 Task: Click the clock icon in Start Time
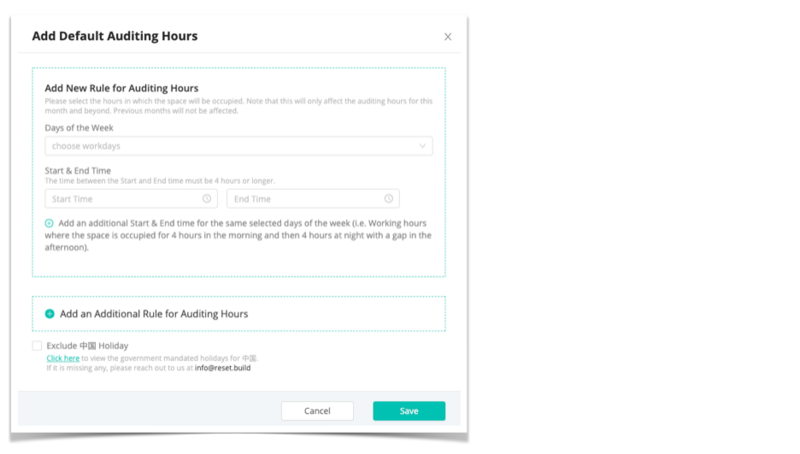[x=207, y=198]
